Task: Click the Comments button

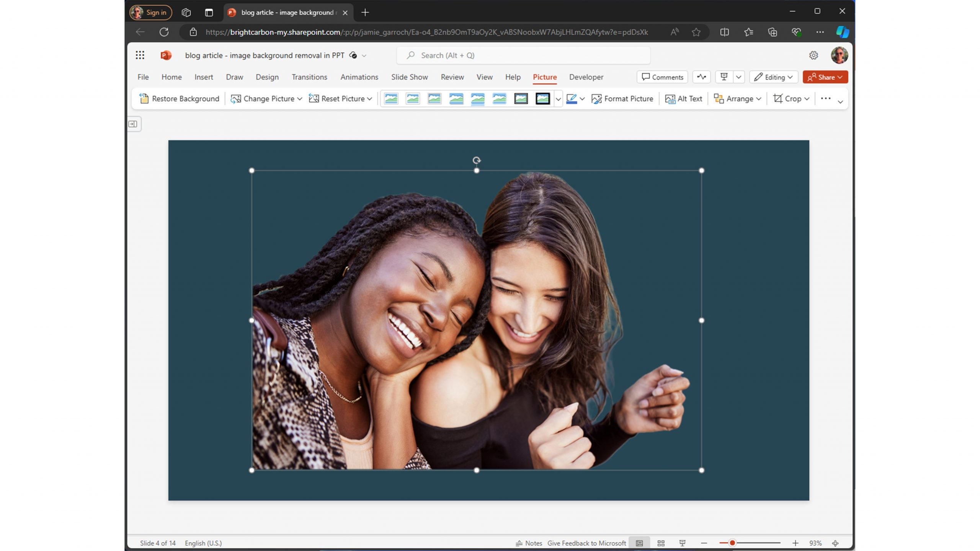Action: click(662, 77)
